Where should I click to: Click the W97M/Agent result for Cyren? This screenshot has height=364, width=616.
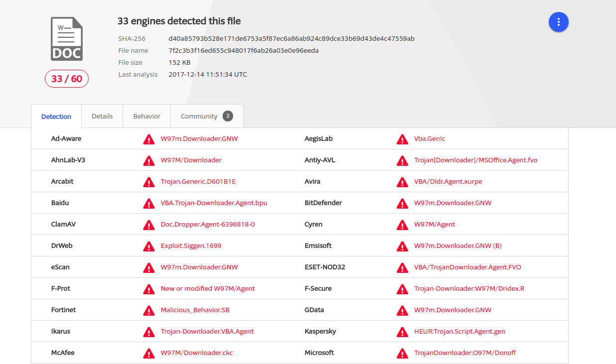(435, 224)
